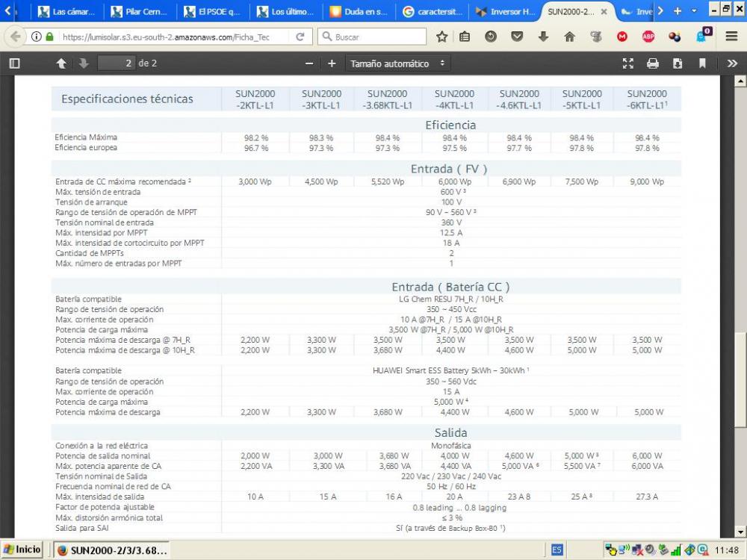Show site information for the page

coord(36,37)
